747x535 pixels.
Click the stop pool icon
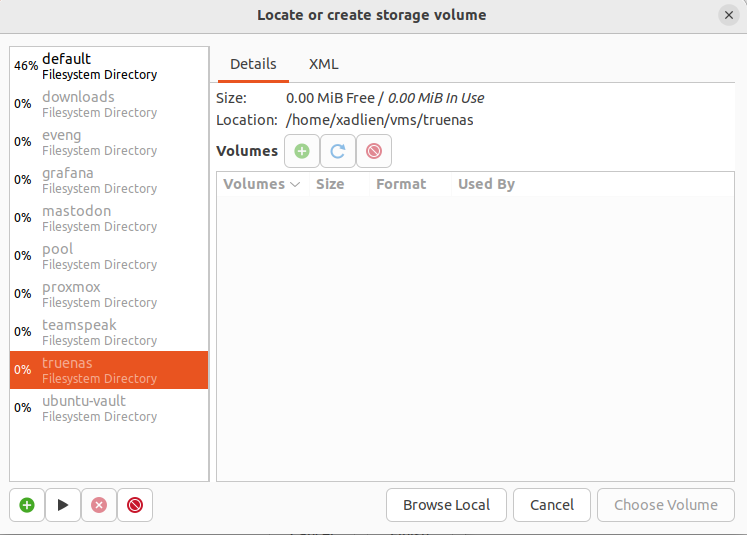tap(98, 505)
